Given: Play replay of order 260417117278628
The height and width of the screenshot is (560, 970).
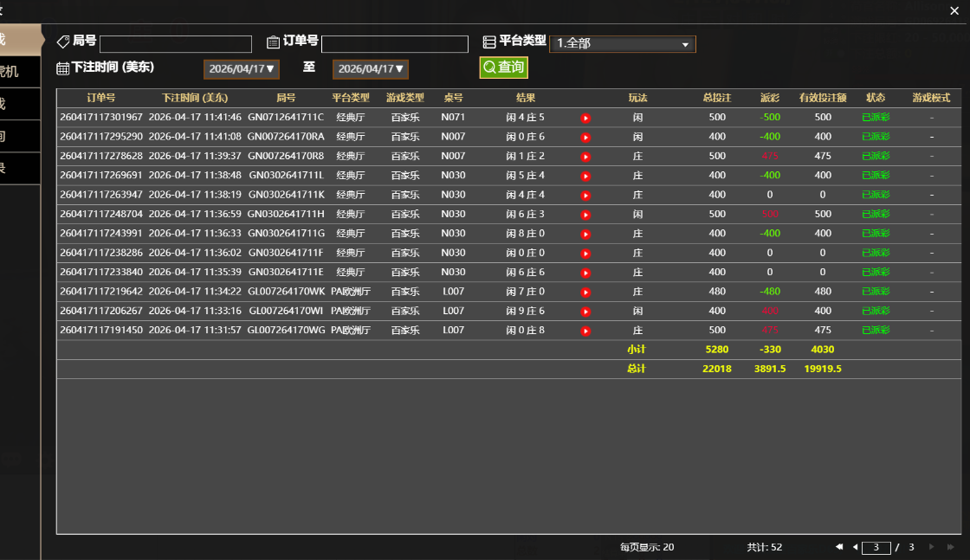Looking at the screenshot, I should 585,157.
